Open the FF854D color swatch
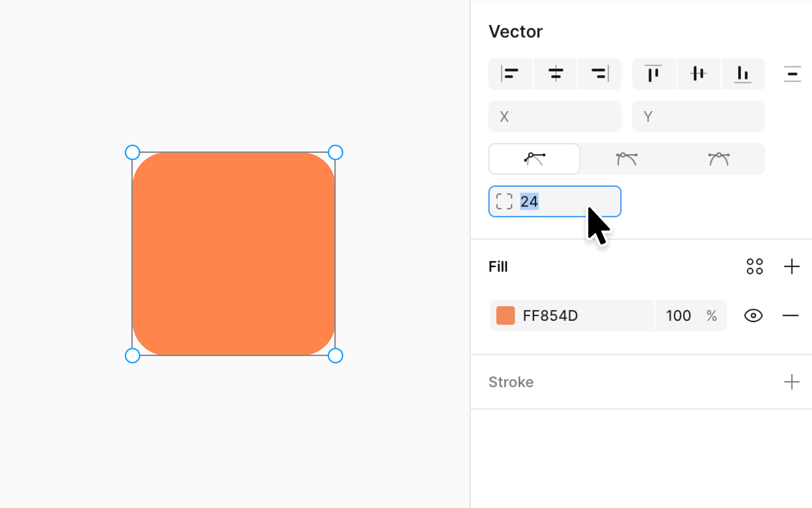This screenshot has width=812, height=508. pyautogui.click(x=505, y=316)
